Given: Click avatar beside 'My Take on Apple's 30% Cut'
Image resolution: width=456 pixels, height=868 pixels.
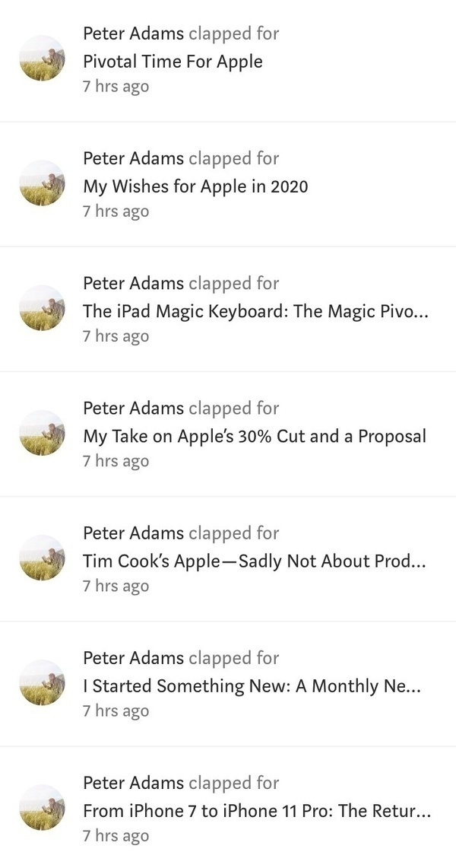Looking at the screenshot, I should [42, 433].
